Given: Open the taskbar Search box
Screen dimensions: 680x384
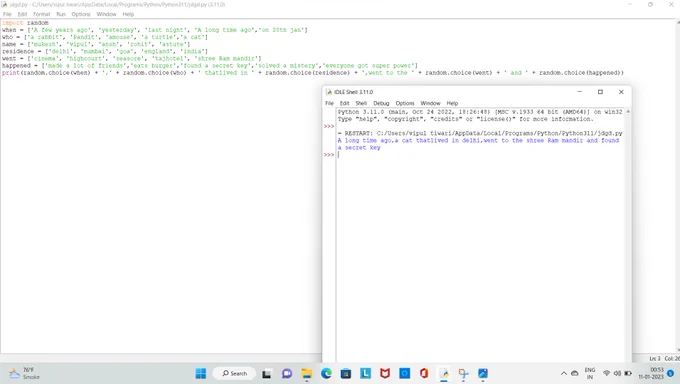Looking at the screenshot, I should (x=234, y=373).
